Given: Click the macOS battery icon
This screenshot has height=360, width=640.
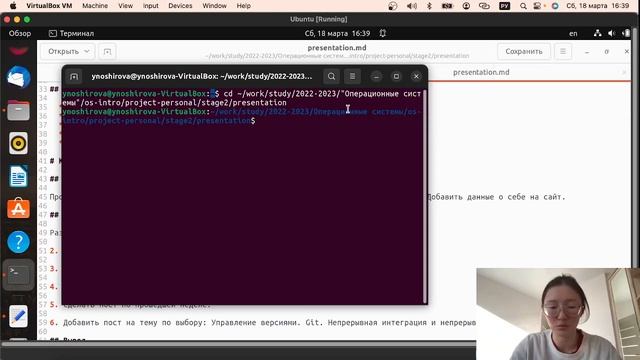Looking at the screenshot, I should click(447, 6).
